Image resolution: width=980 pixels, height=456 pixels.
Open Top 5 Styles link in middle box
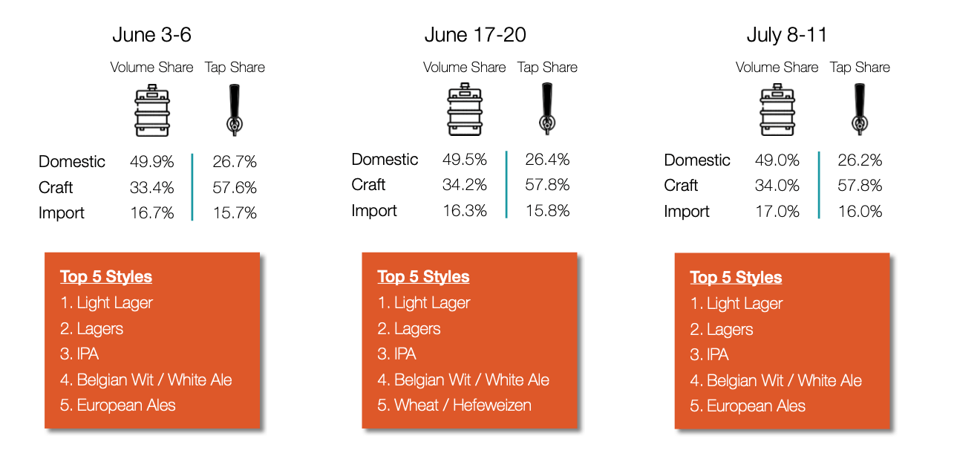tap(423, 277)
